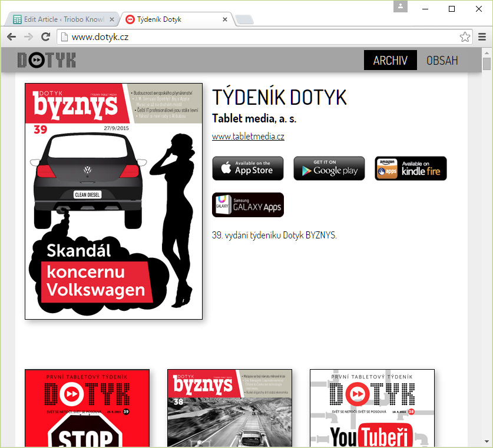Image resolution: width=493 pixels, height=448 pixels.
Task: Minimize the browser window
Action: [425, 9]
